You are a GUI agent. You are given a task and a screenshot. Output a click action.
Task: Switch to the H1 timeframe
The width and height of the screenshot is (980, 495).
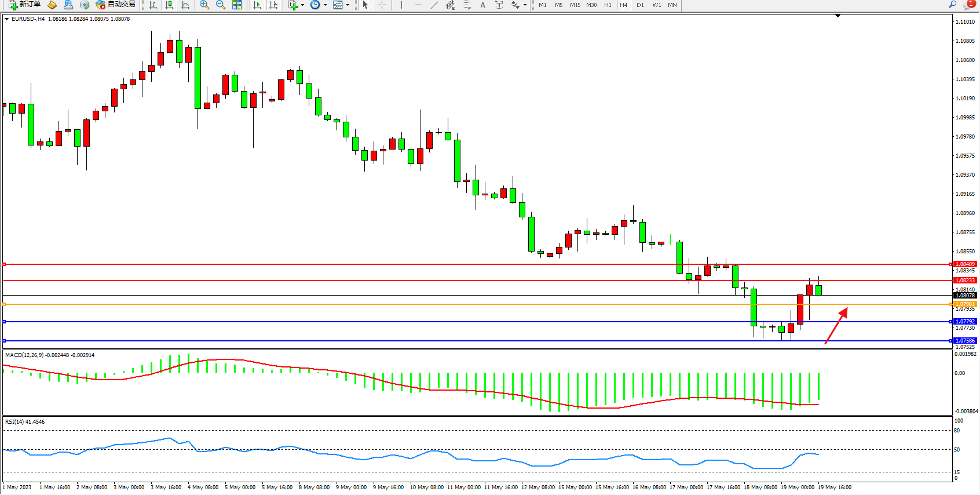pos(608,5)
